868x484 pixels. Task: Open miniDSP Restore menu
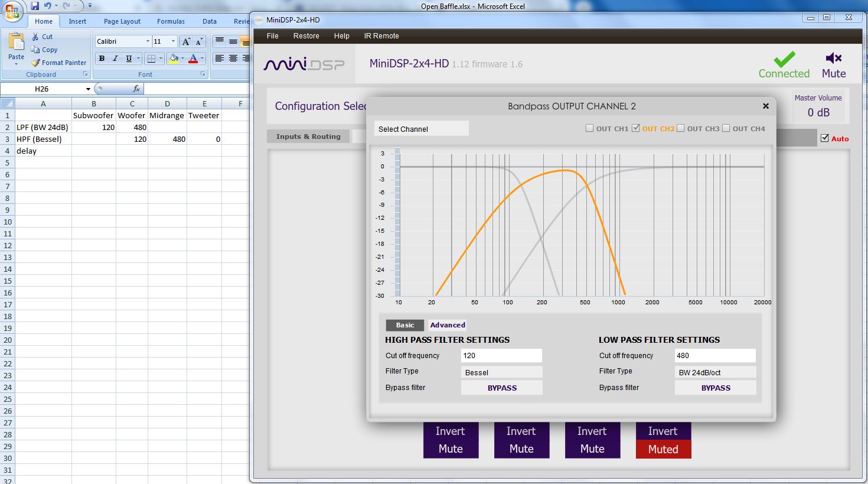[x=306, y=36]
